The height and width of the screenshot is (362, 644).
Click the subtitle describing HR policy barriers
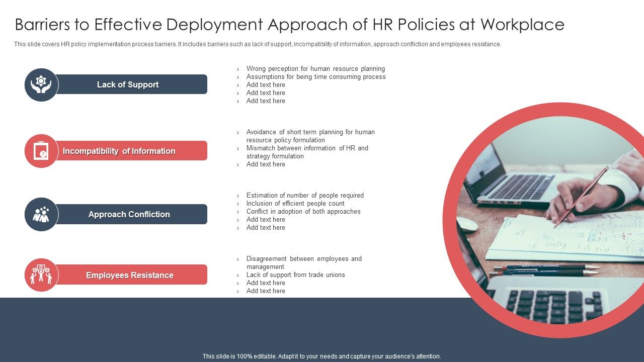tap(258, 44)
